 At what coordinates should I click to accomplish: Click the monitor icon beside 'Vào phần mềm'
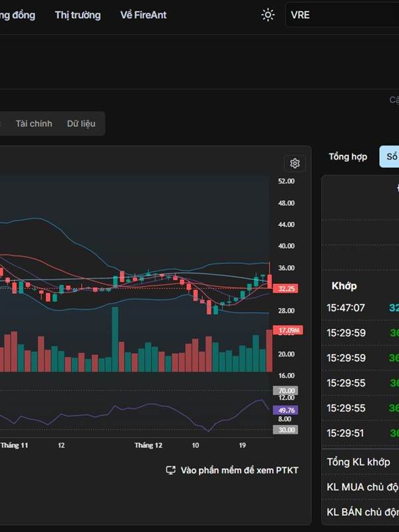click(x=170, y=470)
